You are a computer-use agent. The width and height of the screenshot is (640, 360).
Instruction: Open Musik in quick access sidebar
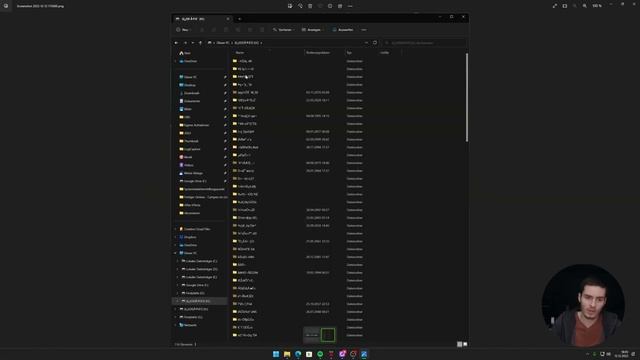(x=186, y=157)
